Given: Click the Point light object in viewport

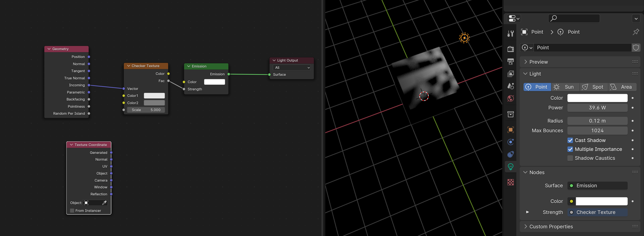Looking at the screenshot, I should (x=464, y=38).
